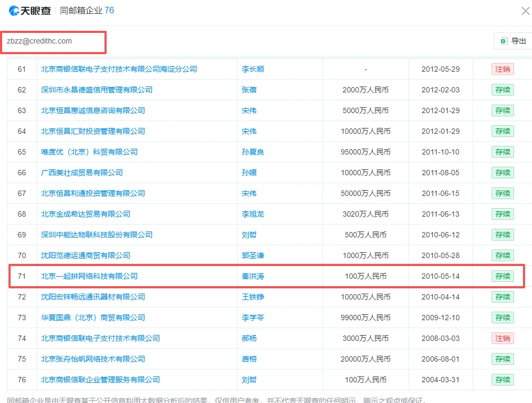This screenshot has height=403, width=532.
Task: View legal representative 王铁铮
Action: (x=253, y=297)
